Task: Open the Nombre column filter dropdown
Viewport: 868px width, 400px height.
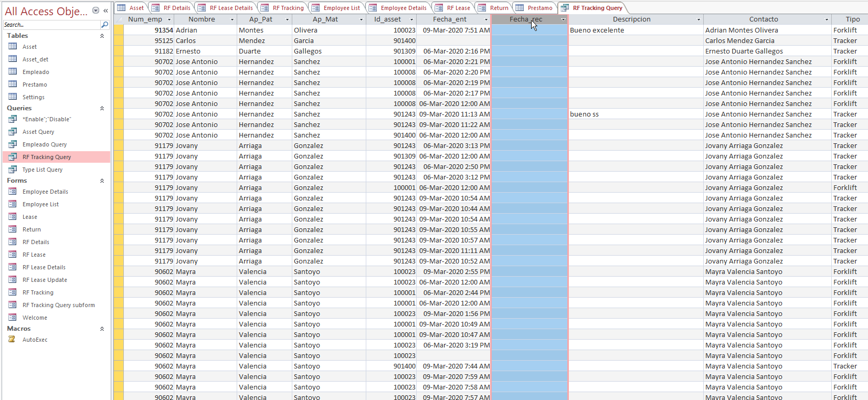Action: pos(232,19)
